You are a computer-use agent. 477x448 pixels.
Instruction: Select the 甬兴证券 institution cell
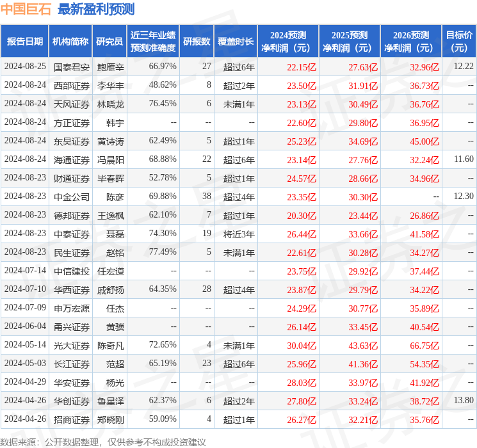(72, 326)
